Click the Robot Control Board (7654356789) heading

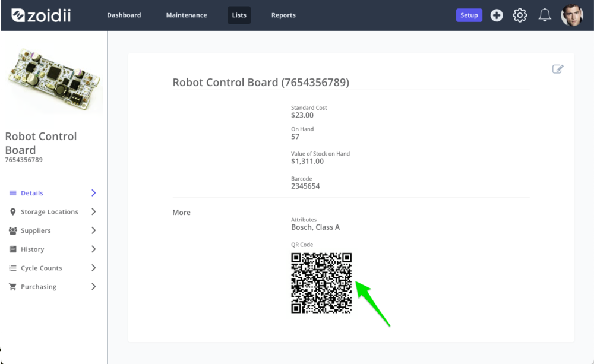click(261, 82)
